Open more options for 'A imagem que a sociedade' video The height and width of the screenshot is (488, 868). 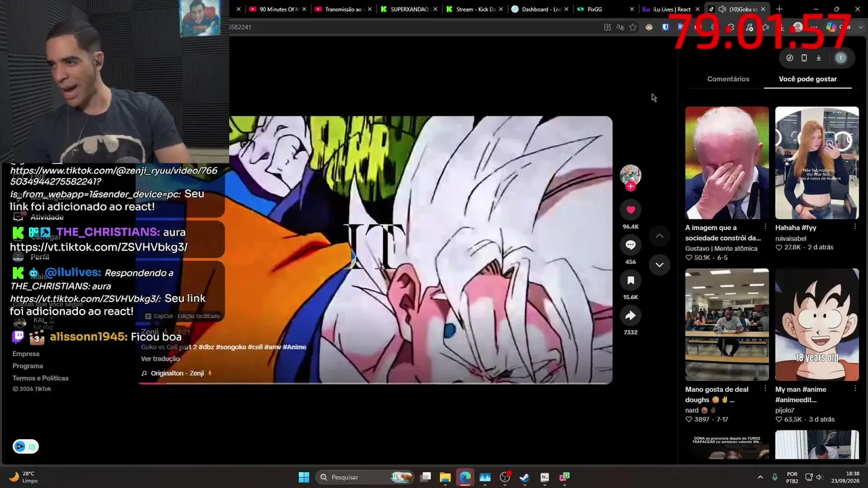(x=765, y=227)
